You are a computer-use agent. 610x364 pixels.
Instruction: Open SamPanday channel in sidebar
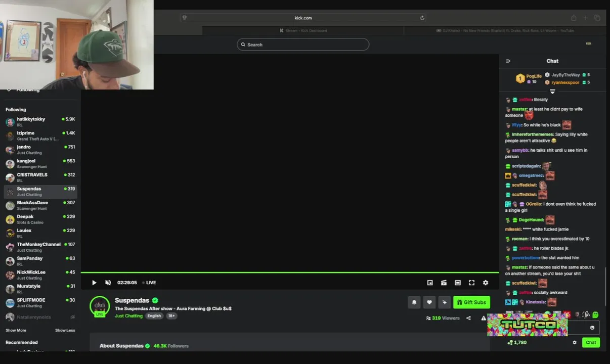[40, 261]
